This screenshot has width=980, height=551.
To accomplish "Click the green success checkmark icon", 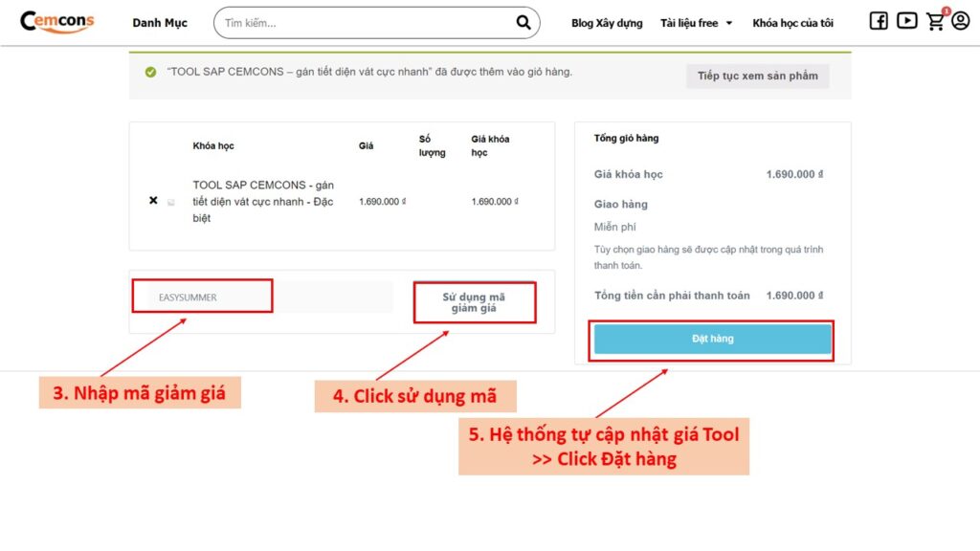I will 150,72.
